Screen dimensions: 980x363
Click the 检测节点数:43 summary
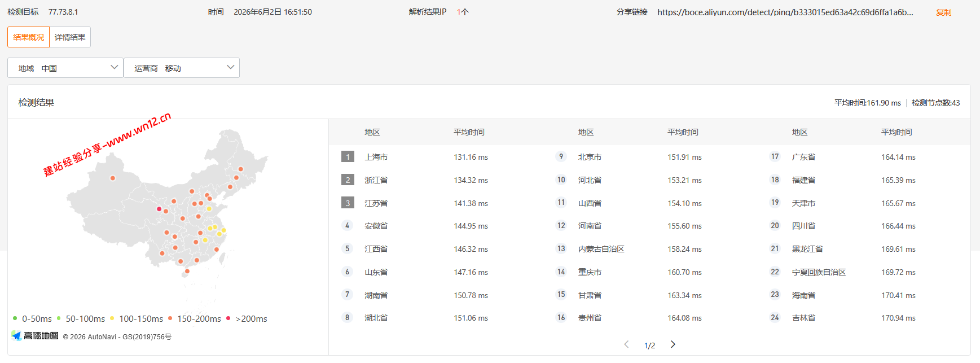(x=935, y=103)
